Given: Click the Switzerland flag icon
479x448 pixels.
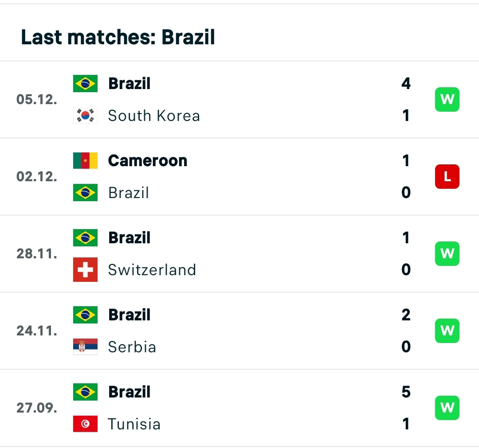Looking at the screenshot, I should point(85,270).
